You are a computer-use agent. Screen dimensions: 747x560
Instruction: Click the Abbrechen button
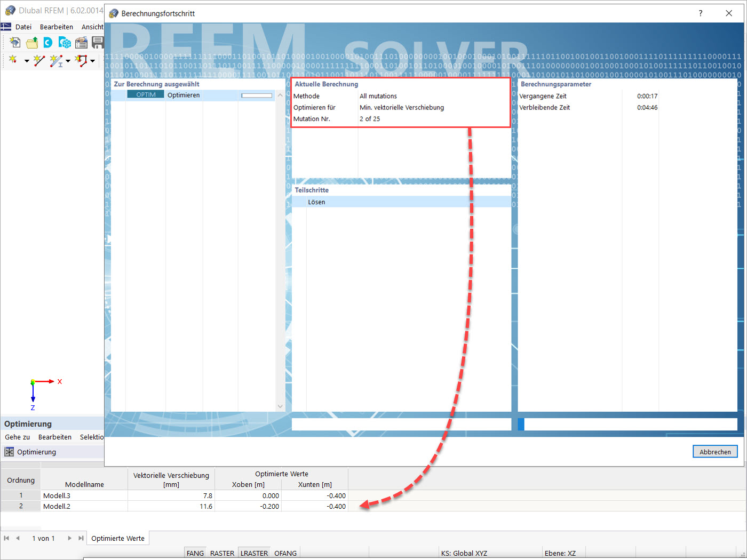point(715,452)
